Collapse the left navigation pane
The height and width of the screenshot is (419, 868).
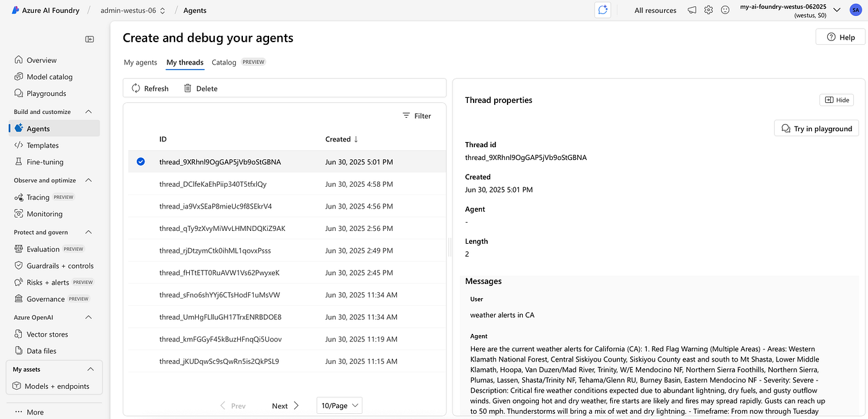[89, 39]
